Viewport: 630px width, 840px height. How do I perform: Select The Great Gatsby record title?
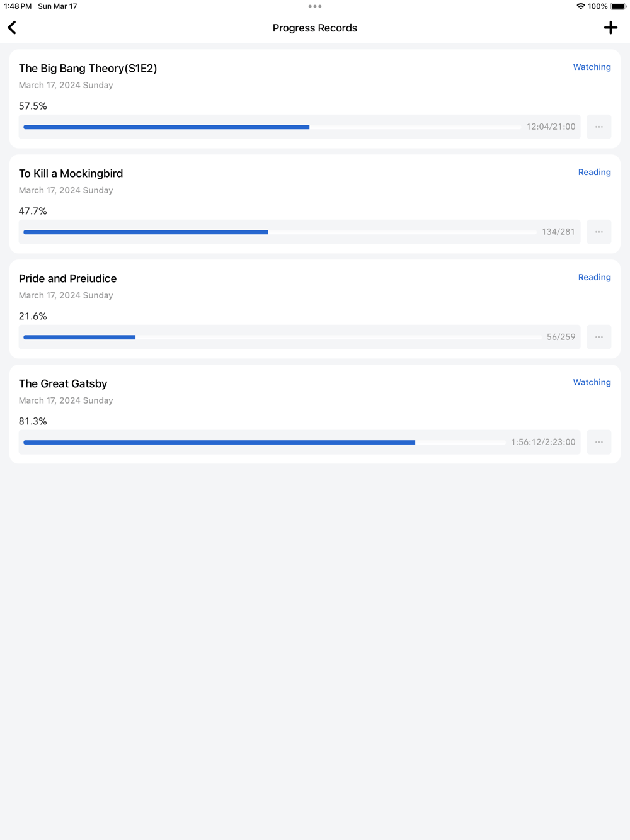[63, 383]
